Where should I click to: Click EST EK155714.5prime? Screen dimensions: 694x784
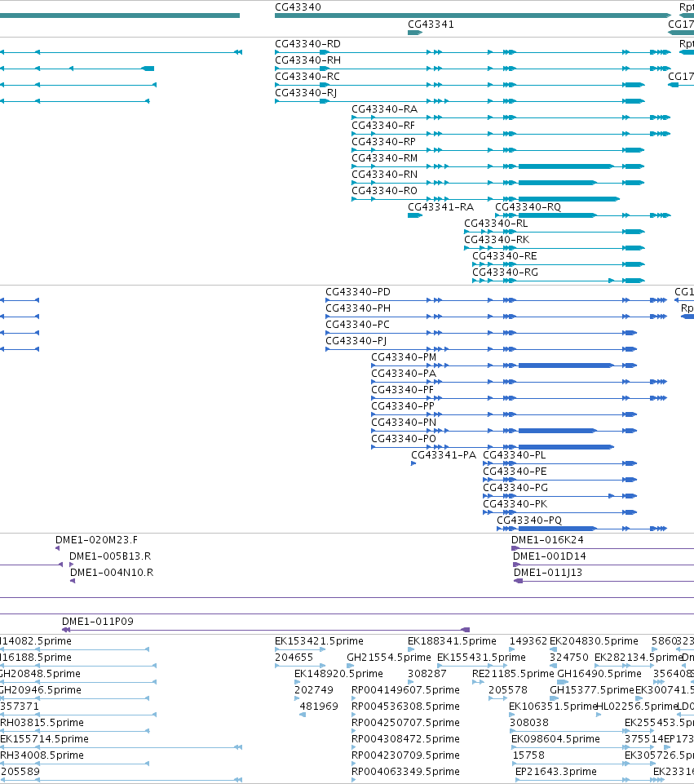tap(44, 739)
